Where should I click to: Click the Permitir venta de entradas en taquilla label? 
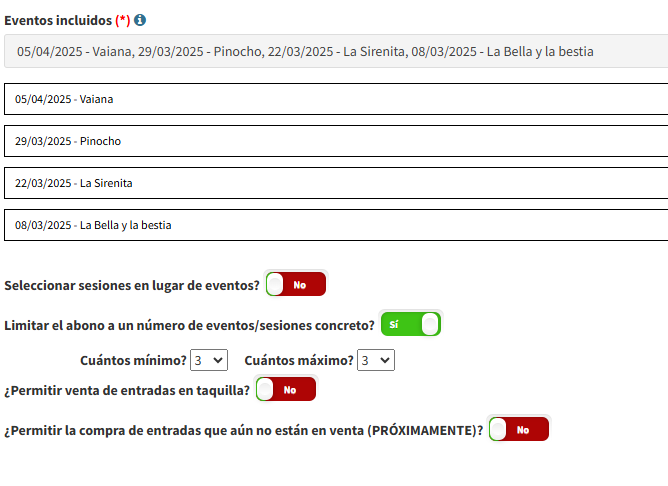point(127,390)
